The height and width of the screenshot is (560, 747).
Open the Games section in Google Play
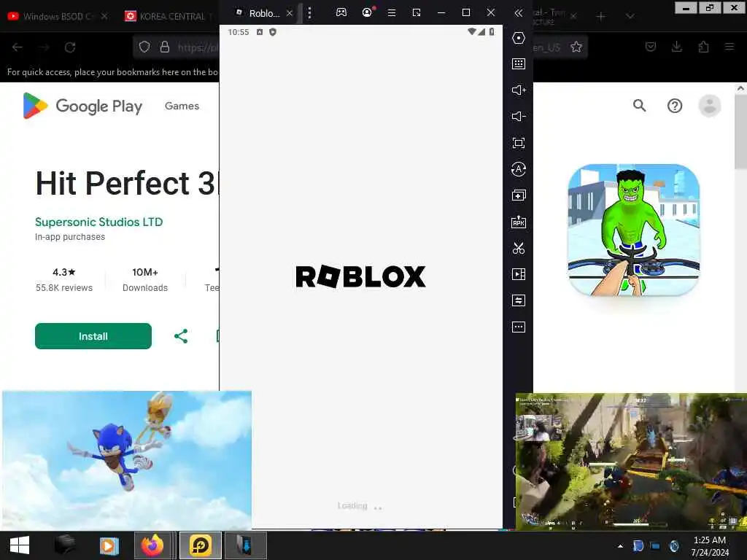click(182, 106)
